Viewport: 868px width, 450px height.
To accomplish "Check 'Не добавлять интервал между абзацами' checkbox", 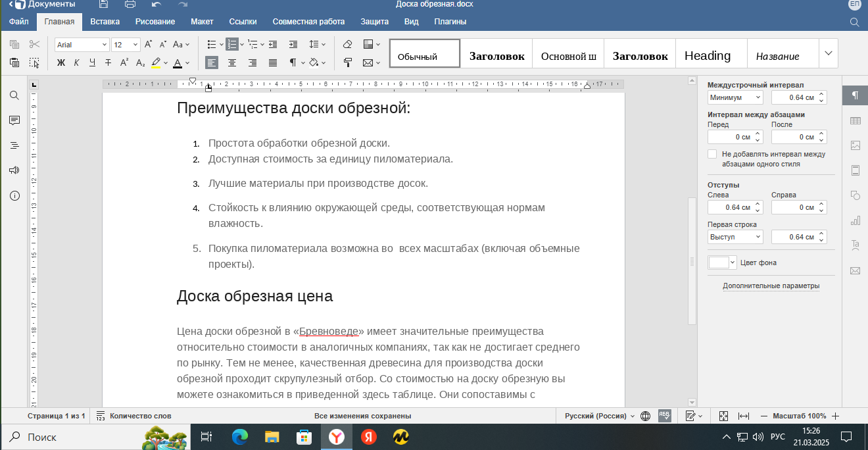I will pyautogui.click(x=712, y=154).
